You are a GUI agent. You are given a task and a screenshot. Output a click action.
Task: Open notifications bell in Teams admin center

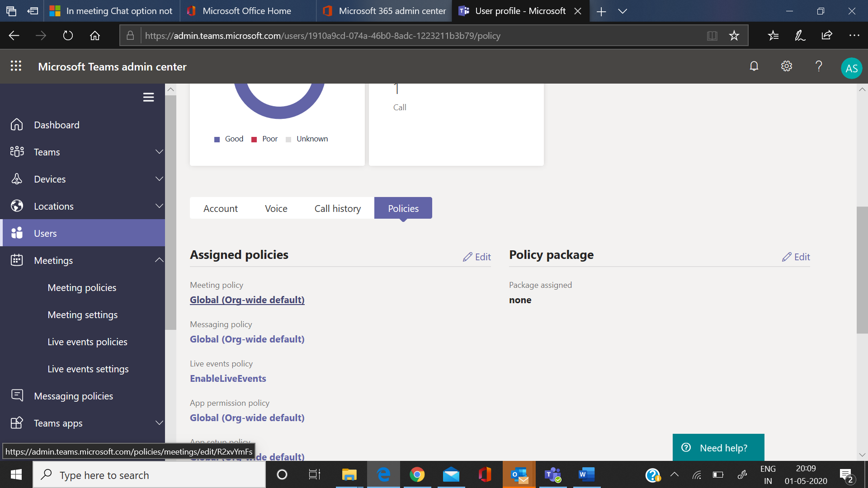[x=754, y=66]
